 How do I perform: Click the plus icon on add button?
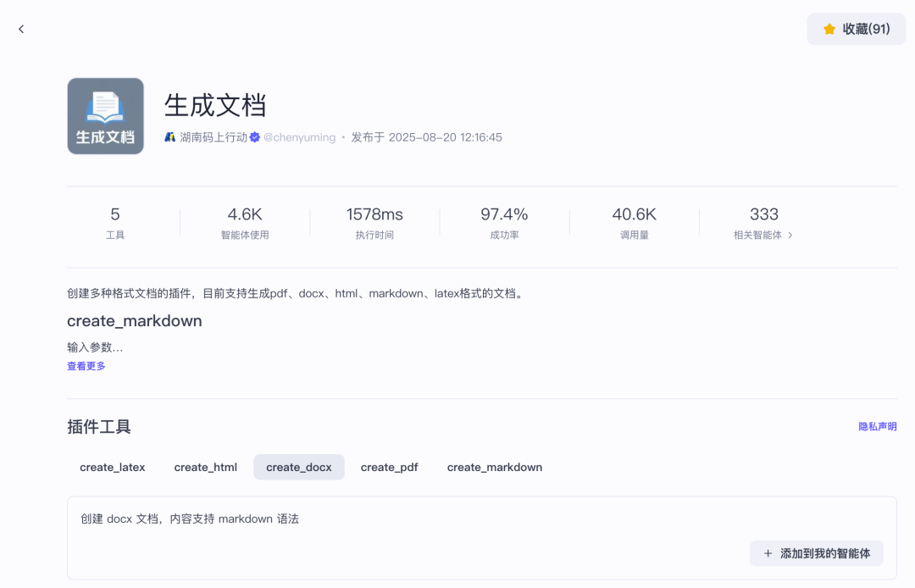tap(768, 553)
